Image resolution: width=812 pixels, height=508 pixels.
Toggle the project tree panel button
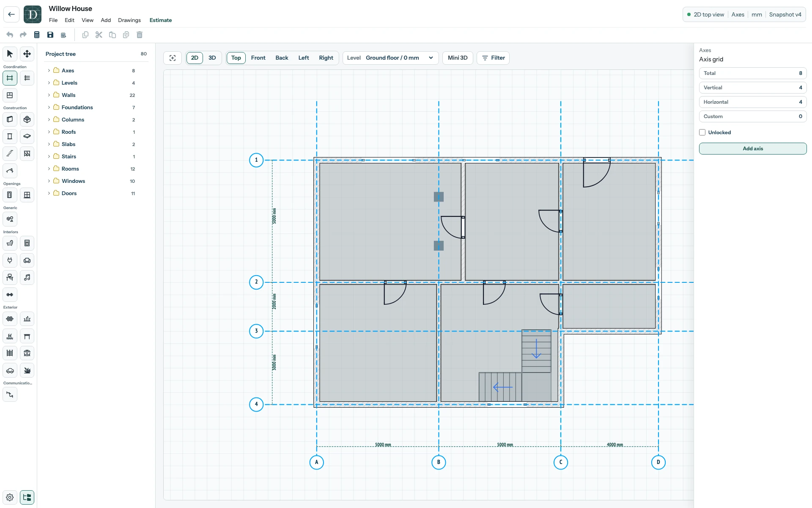pos(27,497)
